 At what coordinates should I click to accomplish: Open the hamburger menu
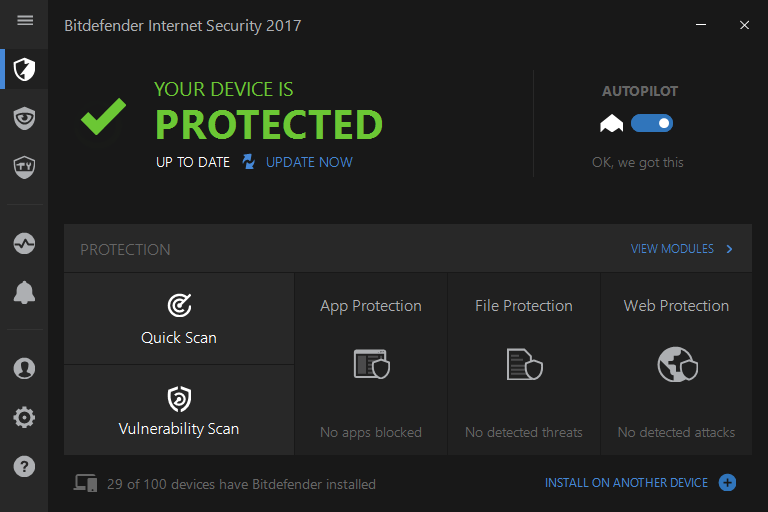coord(25,21)
